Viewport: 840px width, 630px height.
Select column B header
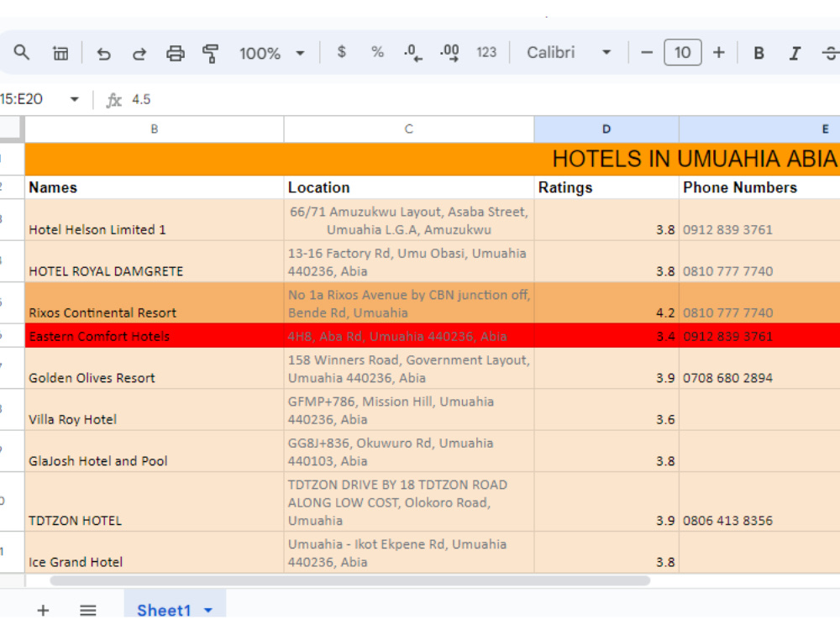[x=155, y=129]
